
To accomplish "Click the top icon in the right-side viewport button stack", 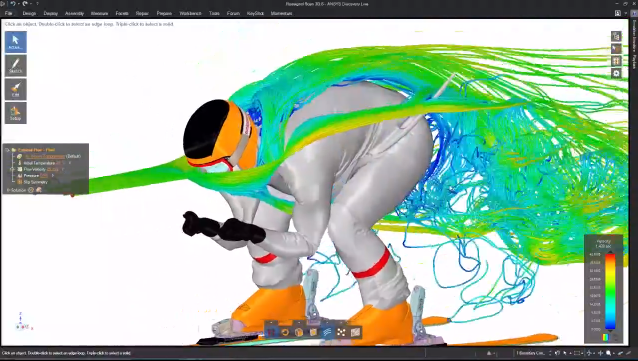I will pyautogui.click(x=616, y=36).
